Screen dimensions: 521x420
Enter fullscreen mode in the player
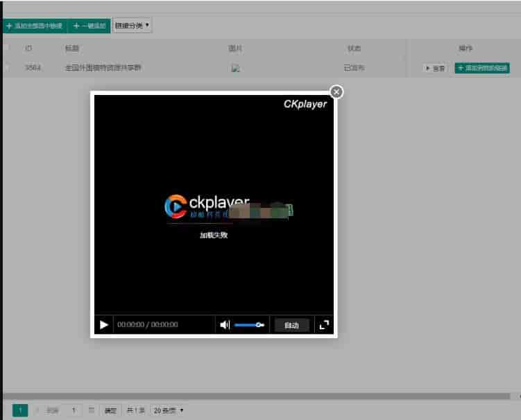pyautogui.click(x=324, y=325)
